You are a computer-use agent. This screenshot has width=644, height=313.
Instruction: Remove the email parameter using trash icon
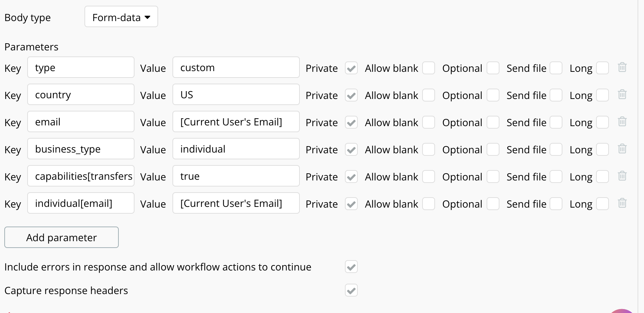(x=622, y=121)
